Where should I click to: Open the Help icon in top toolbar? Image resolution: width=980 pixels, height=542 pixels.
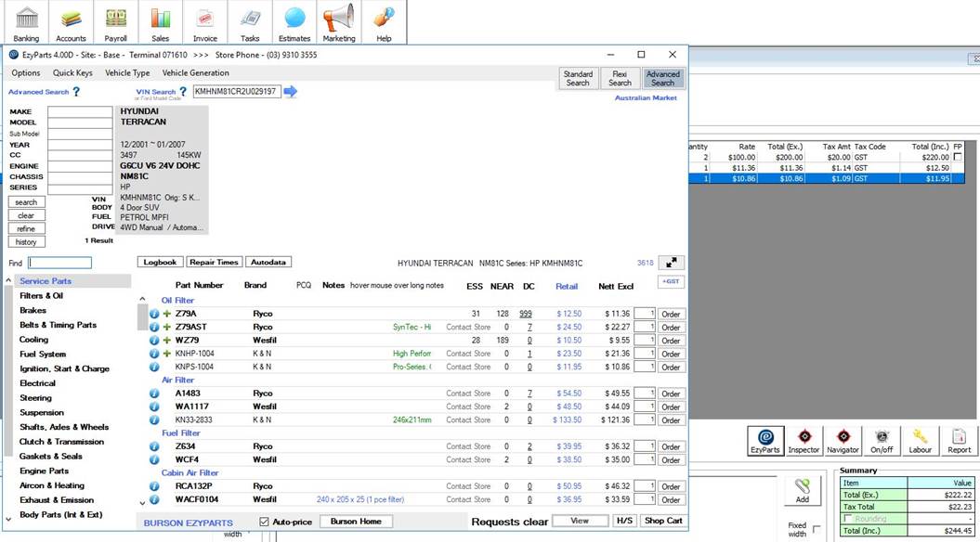tap(384, 22)
